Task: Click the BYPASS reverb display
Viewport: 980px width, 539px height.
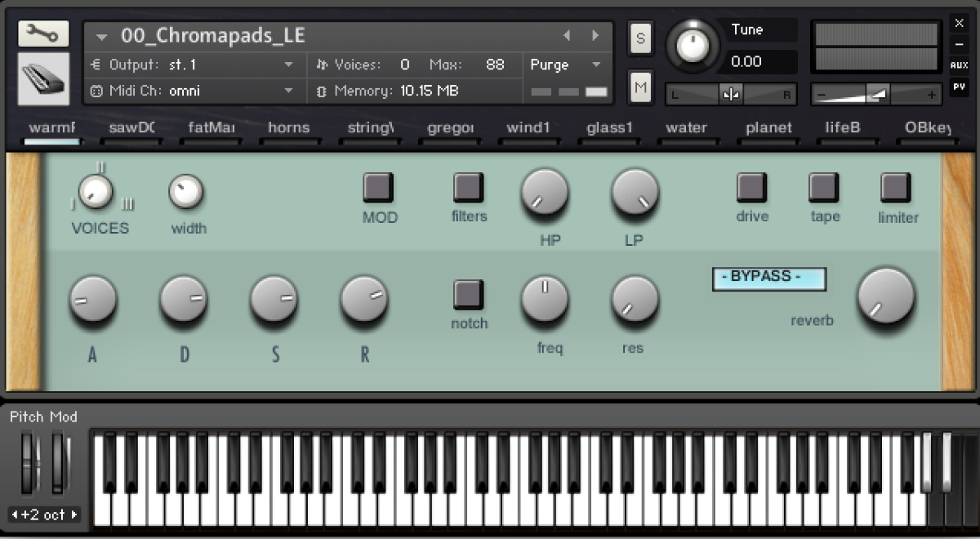Action: tap(768, 278)
